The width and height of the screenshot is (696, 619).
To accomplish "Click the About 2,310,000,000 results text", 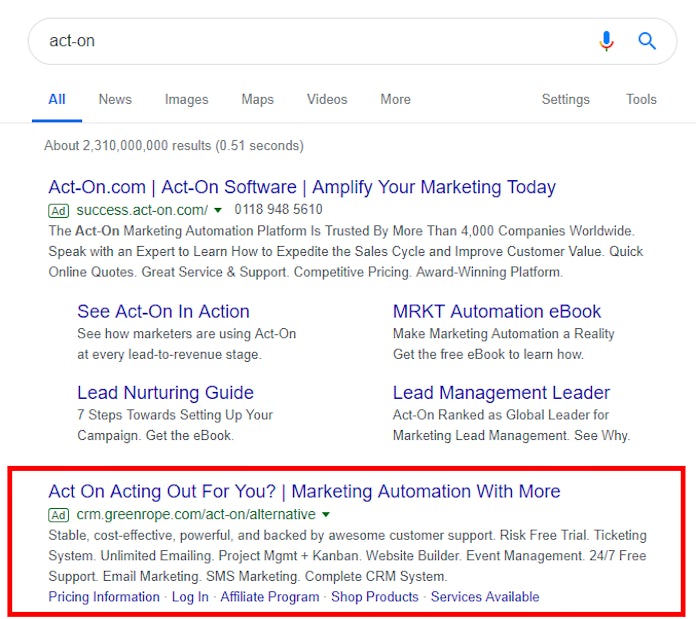I will coord(174,146).
